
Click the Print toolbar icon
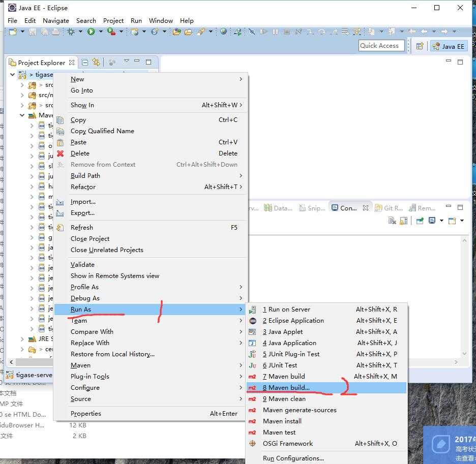(55, 32)
